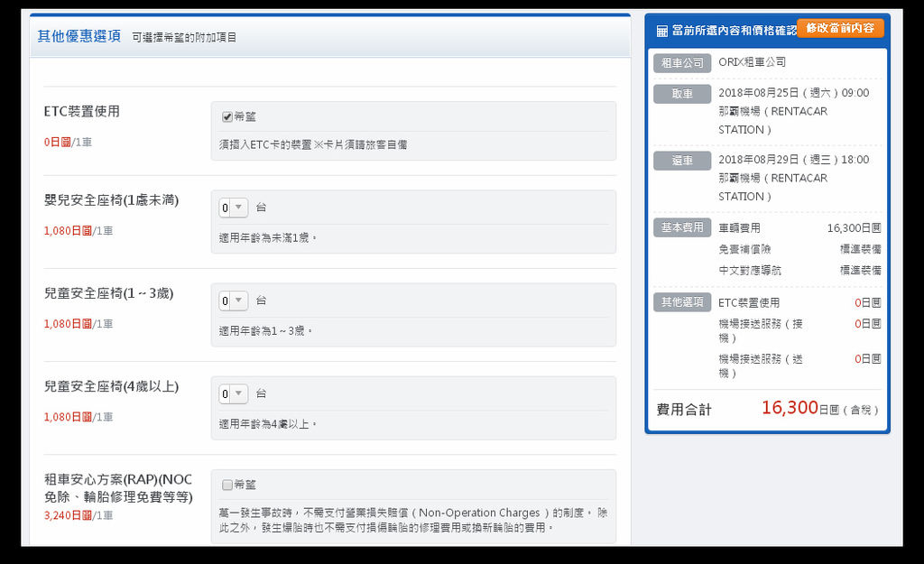Click the ORIX租車公司 text

pos(752,62)
